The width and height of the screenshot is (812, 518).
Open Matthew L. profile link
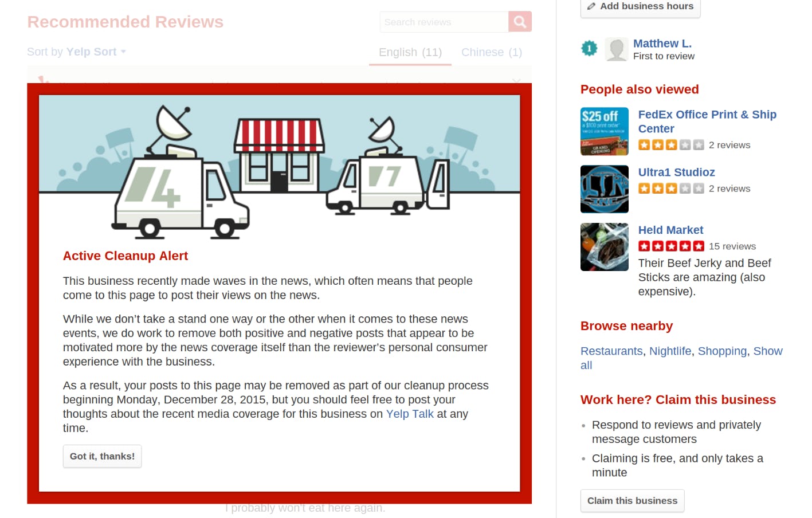(662, 44)
